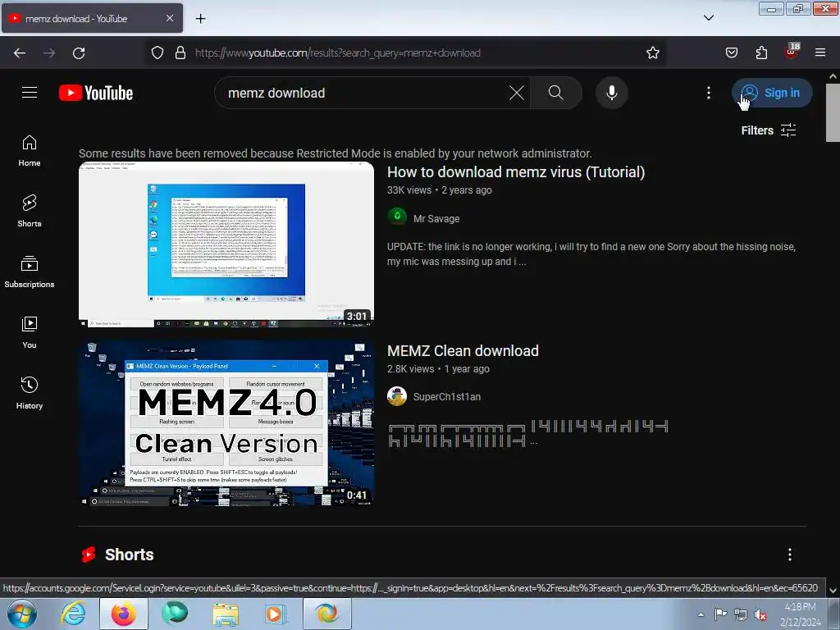Viewport: 840px width, 630px height.
Task: Open Subscriptions from the sidebar
Action: (30, 272)
